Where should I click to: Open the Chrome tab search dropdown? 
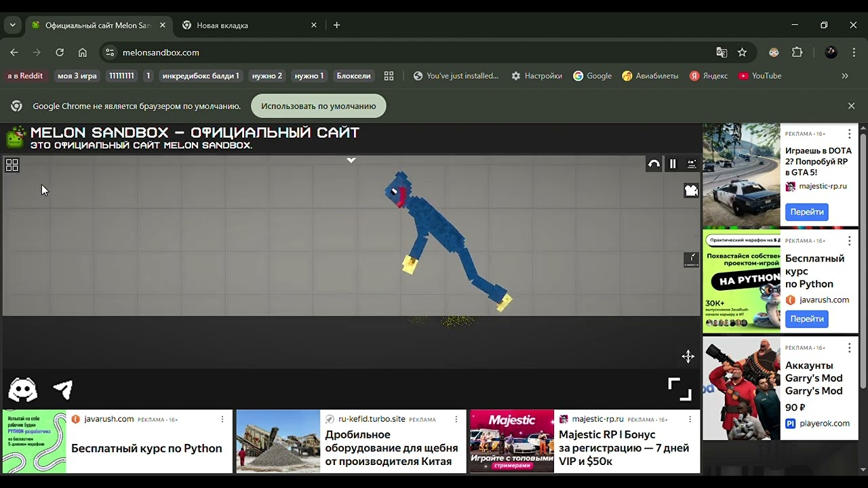pos(12,25)
